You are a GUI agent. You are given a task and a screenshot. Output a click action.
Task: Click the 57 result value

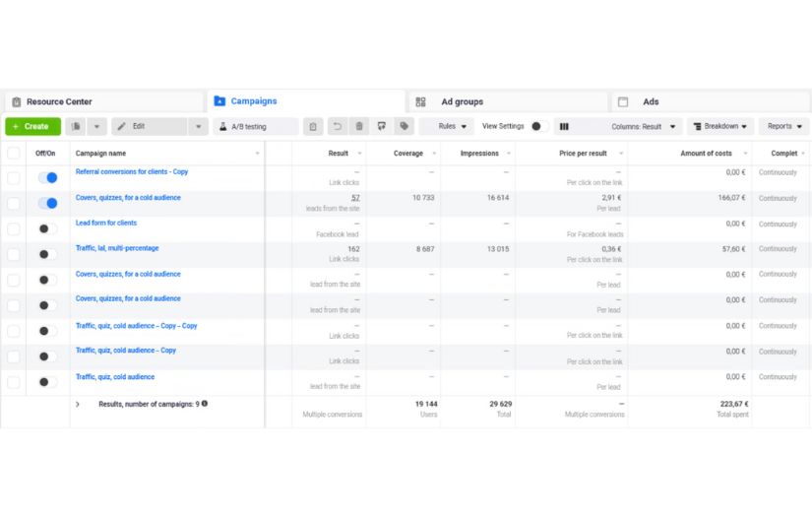pyautogui.click(x=355, y=198)
